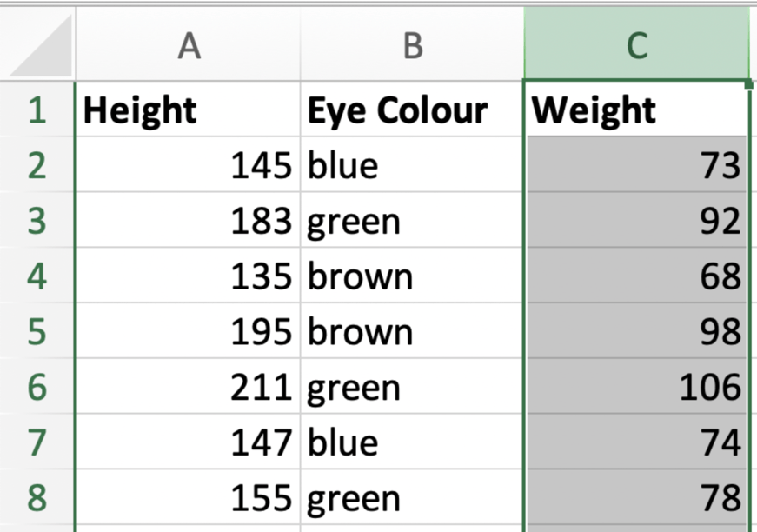
Task: Click the Height header cell
Action: point(189,110)
